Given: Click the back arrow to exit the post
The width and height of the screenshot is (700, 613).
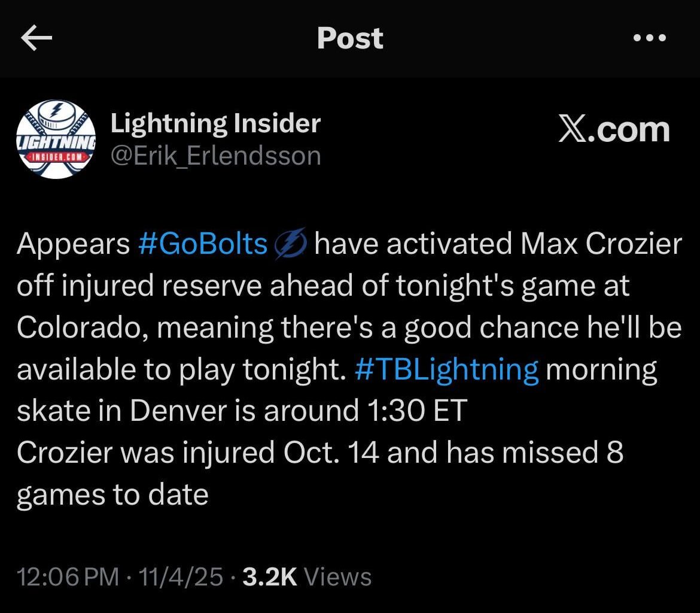Looking at the screenshot, I should point(35,38).
